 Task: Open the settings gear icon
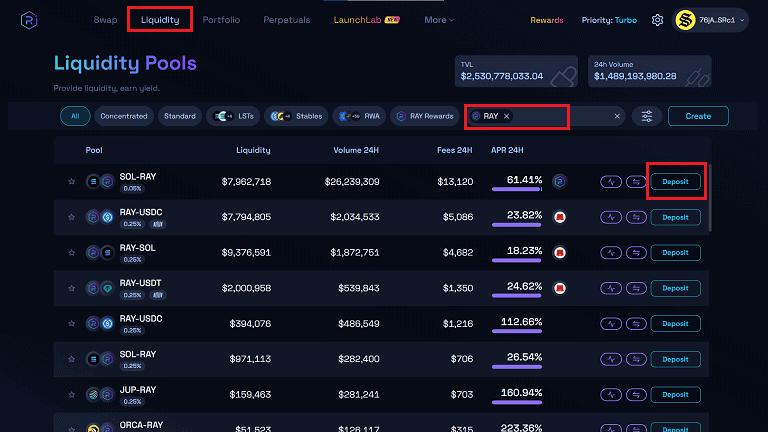tap(657, 20)
